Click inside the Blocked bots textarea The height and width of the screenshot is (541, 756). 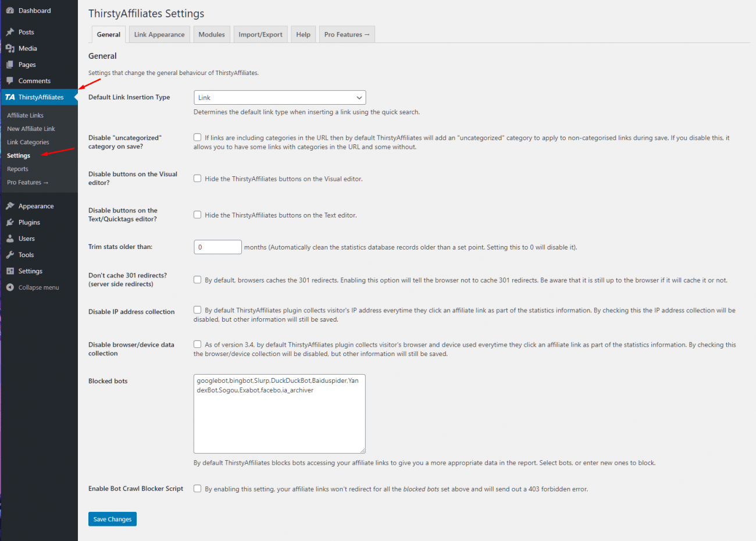280,414
